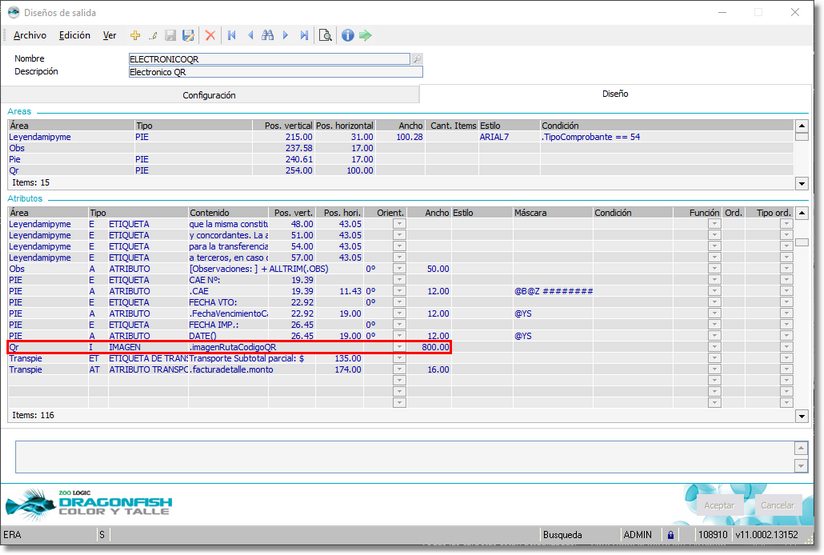Open Orient. dropdown on the .CAE row
824x555 pixels.
(399, 291)
